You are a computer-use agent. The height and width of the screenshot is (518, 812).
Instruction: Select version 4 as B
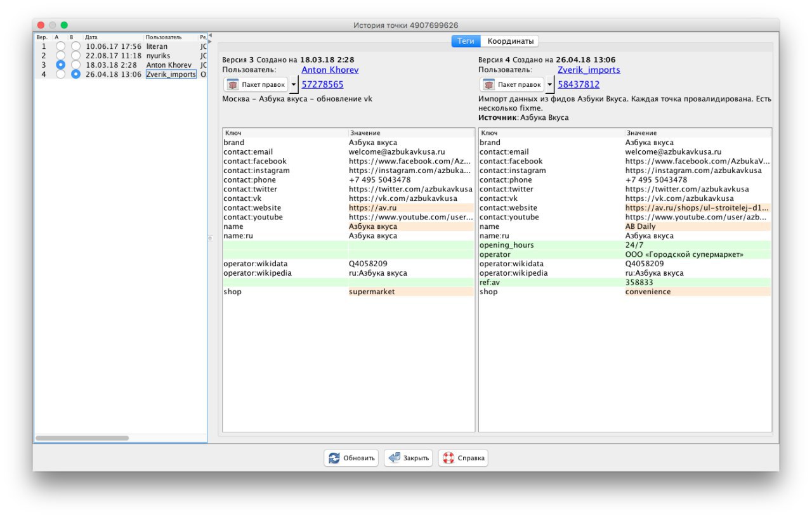point(75,74)
